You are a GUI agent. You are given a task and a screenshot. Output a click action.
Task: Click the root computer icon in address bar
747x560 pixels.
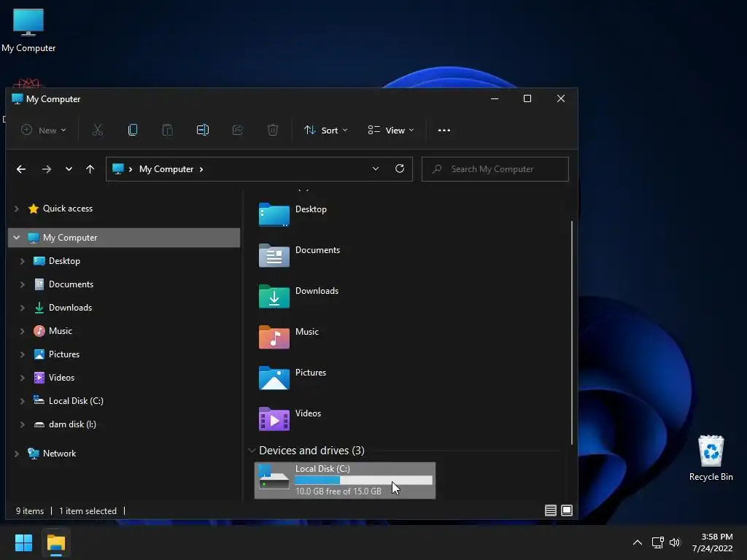(118, 168)
